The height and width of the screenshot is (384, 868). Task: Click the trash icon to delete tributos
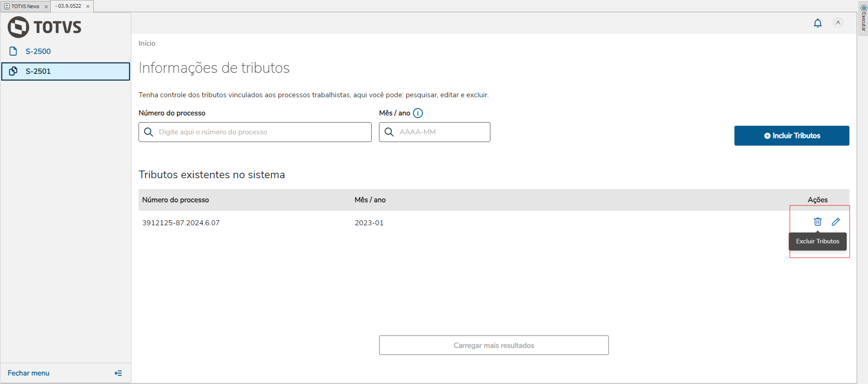[x=817, y=222]
